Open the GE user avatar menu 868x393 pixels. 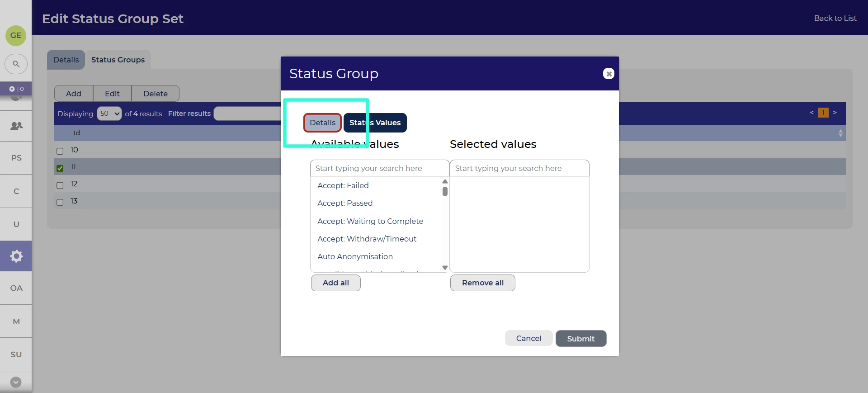[x=16, y=35]
